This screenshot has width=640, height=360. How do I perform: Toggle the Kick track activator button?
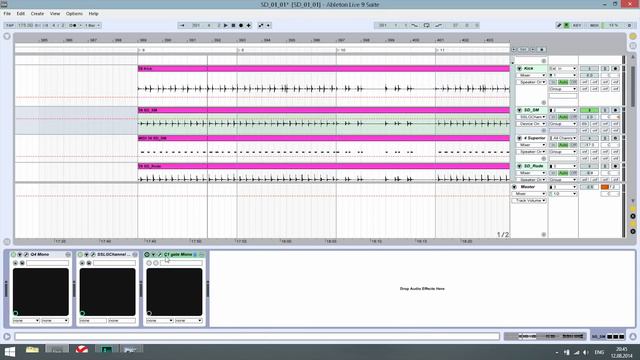[x=589, y=69]
